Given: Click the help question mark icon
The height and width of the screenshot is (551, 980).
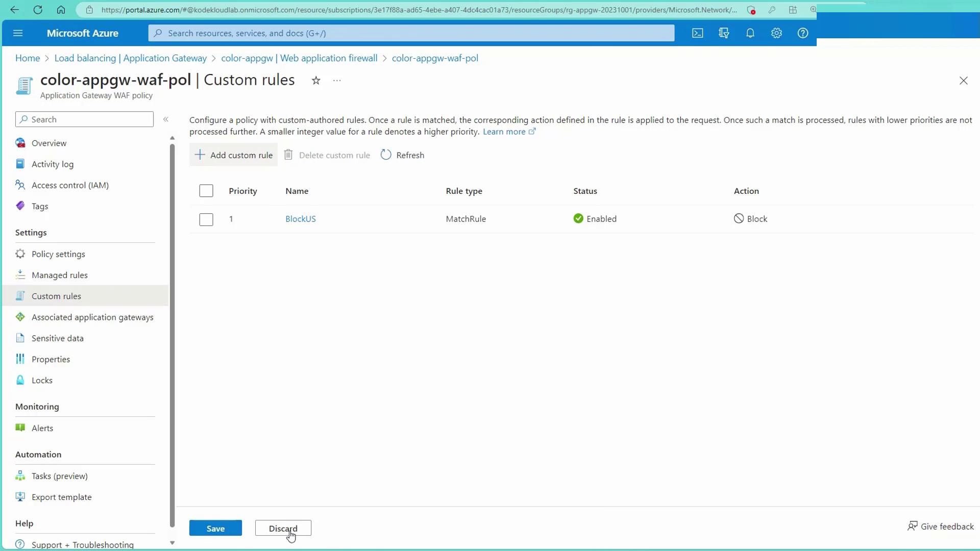Looking at the screenshot, I should pos(802,33).
